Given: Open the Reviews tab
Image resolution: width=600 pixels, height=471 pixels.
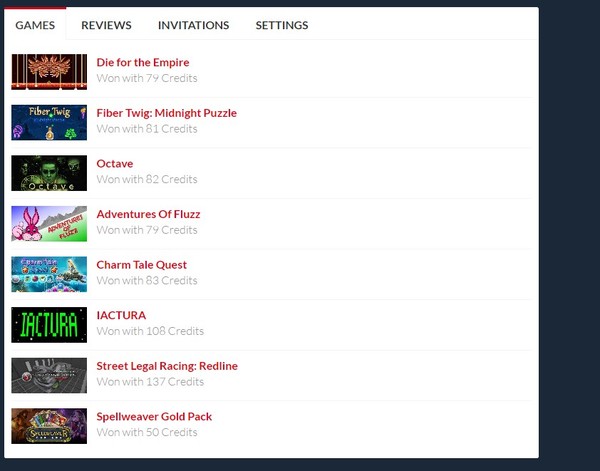Looking at the screenshot, I should (106, 25).
